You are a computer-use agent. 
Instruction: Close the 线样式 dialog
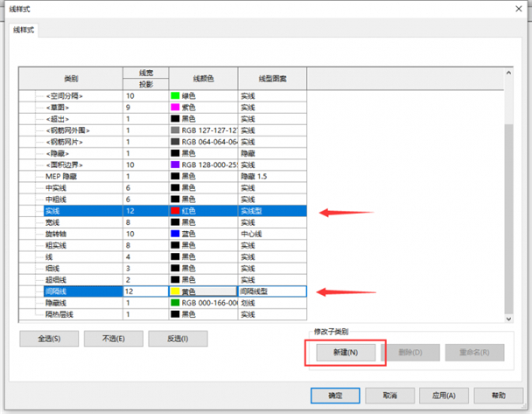tap(519, 9)
